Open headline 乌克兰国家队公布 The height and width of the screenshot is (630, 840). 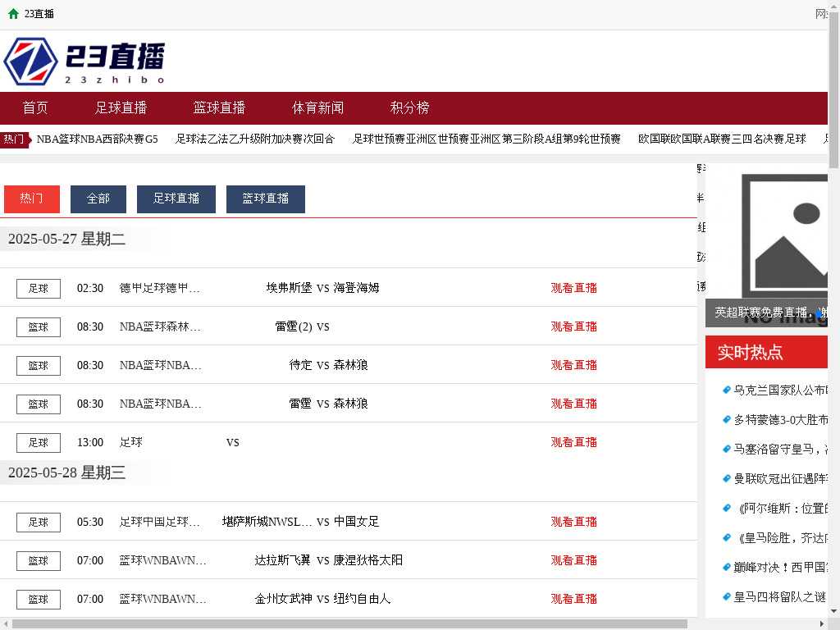pos(781,390)
